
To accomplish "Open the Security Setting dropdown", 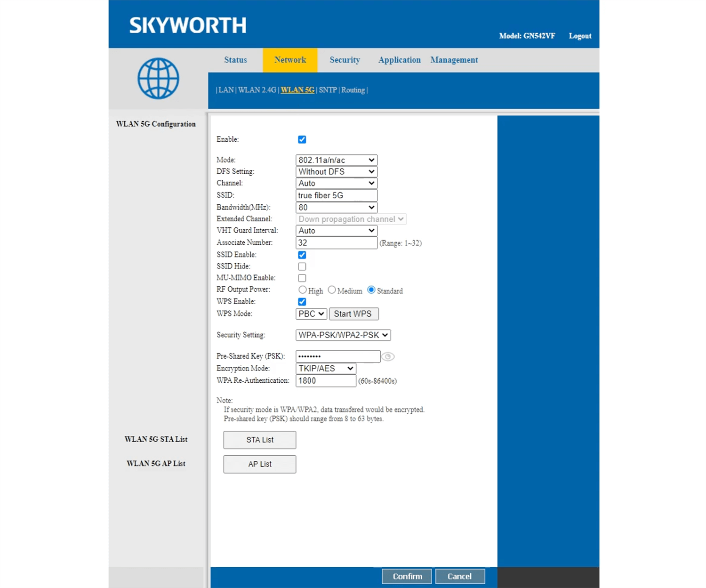I will pyautogui.click(x=343, y=335).
